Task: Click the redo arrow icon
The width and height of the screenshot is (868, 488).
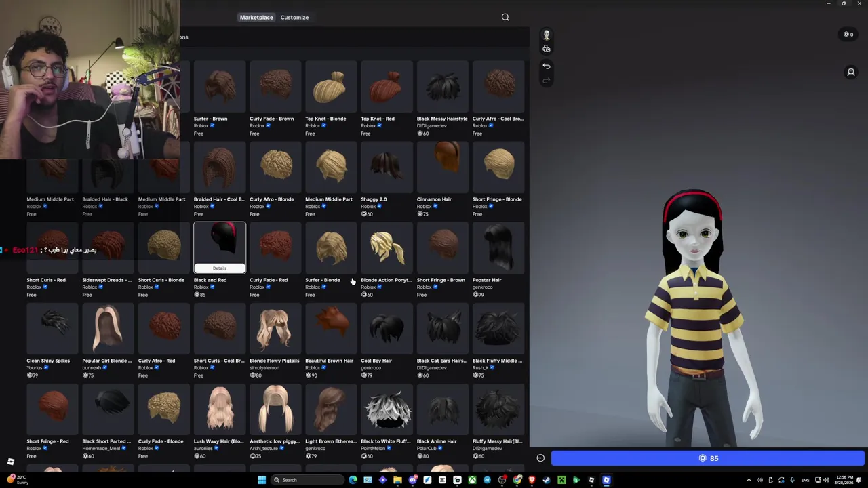Action: coord(547,81)
